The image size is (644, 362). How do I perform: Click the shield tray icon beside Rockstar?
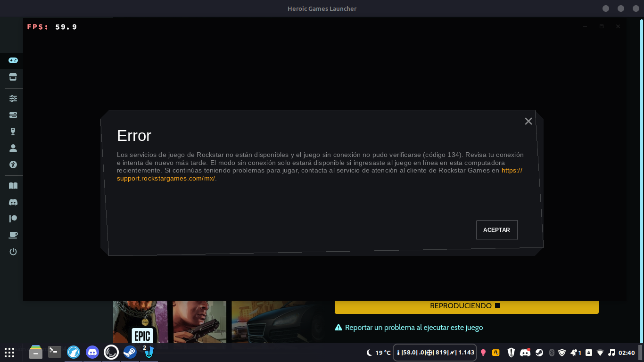[511, 352]
